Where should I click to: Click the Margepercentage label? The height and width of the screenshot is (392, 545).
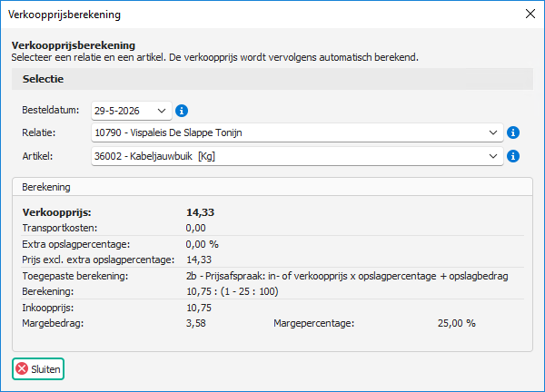click(314, 323)
